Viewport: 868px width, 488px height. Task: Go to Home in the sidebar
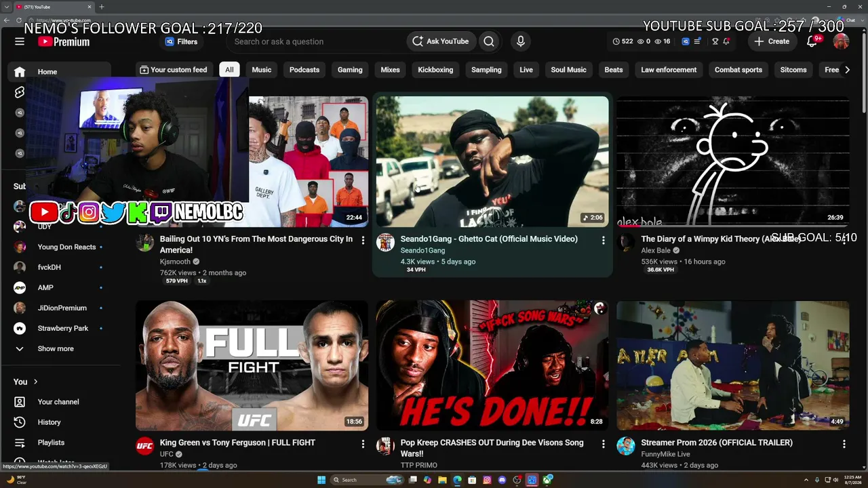pyautogui.click(x=60, y=72)
